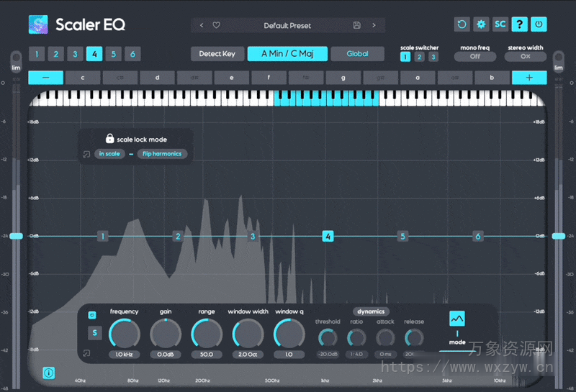The height and width of the screenshot is (392, 576).
Task: Go to previous preset arrow
Action: click(x=202, y=25)
